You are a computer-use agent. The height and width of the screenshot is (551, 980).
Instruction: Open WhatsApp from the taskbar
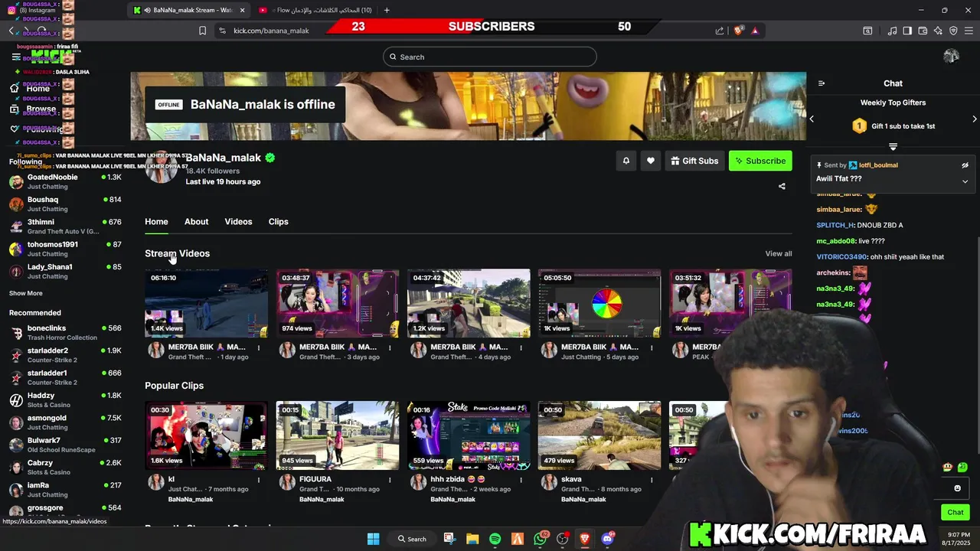540,539
